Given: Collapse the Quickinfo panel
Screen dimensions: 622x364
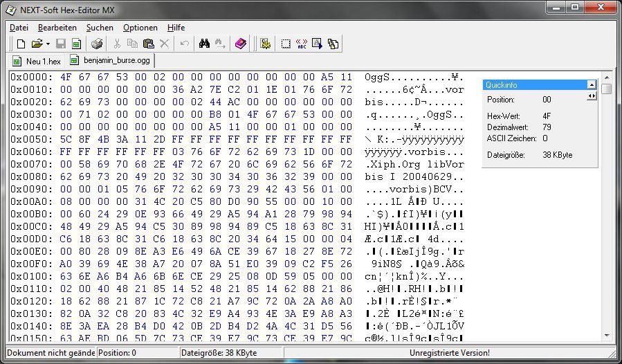Looking at the screenshot, I should [x=592, y=84].
